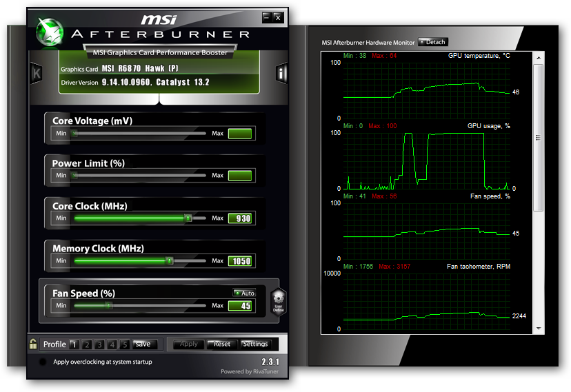Click the Memory Clock 'Min' label
The image size is (571, 392).
click(61, 260)
